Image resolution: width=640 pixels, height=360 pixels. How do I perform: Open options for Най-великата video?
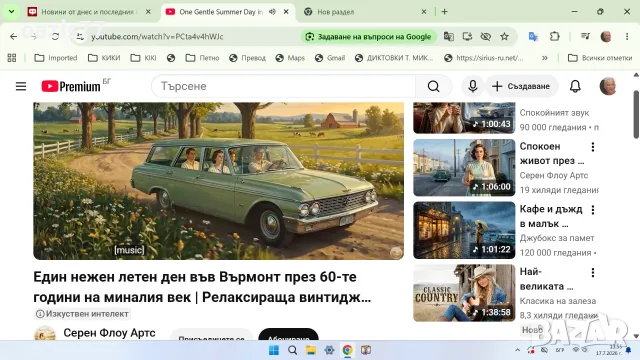pos(593,272)
